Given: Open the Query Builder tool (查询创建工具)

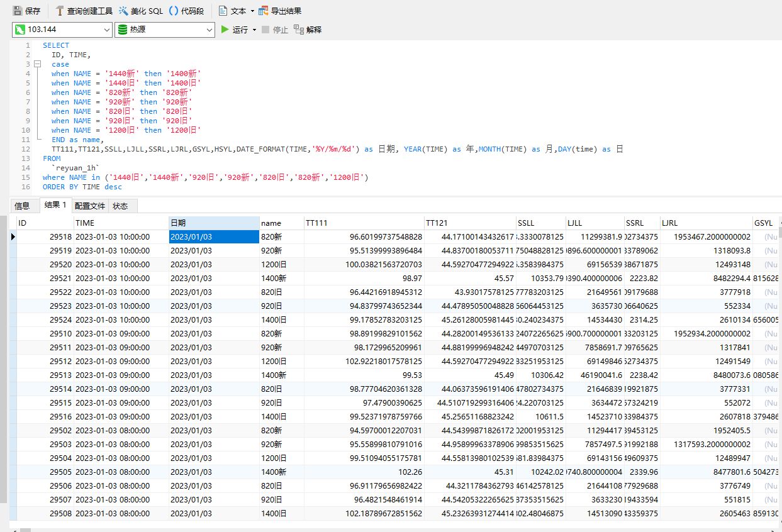Looking at the screenshot, I should (x=83, y=11).
